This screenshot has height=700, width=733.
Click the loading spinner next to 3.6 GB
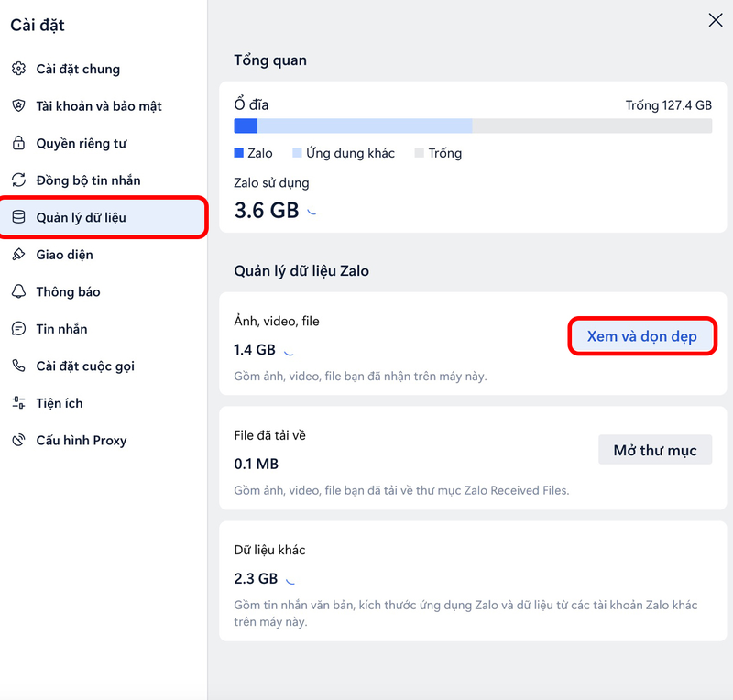pyautogui.click(x=312, y=212)
